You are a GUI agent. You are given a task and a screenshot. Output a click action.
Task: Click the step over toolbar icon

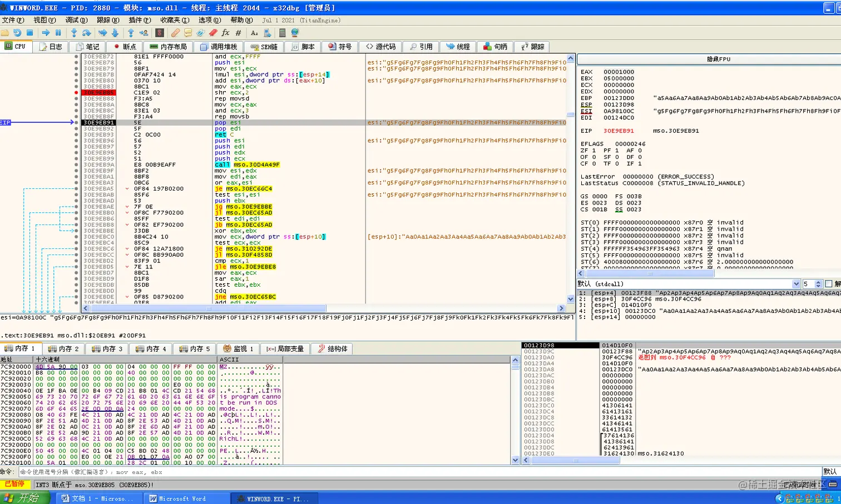[86, 33]
